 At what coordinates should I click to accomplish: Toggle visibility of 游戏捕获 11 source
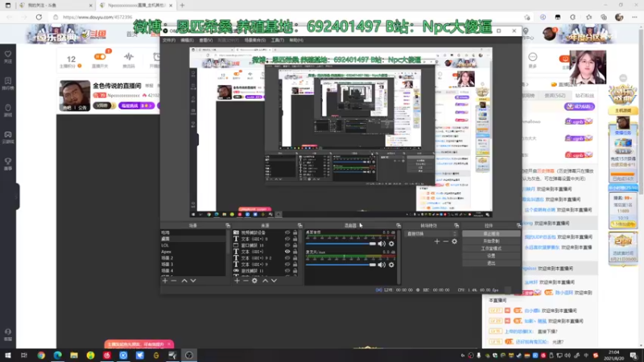pyautogui.click(x=287, y=271)
